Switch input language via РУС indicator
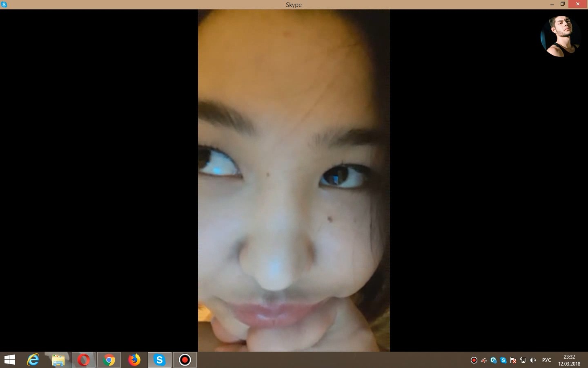The width and height of the screenshot is (588, 368). tap(547, 360)
